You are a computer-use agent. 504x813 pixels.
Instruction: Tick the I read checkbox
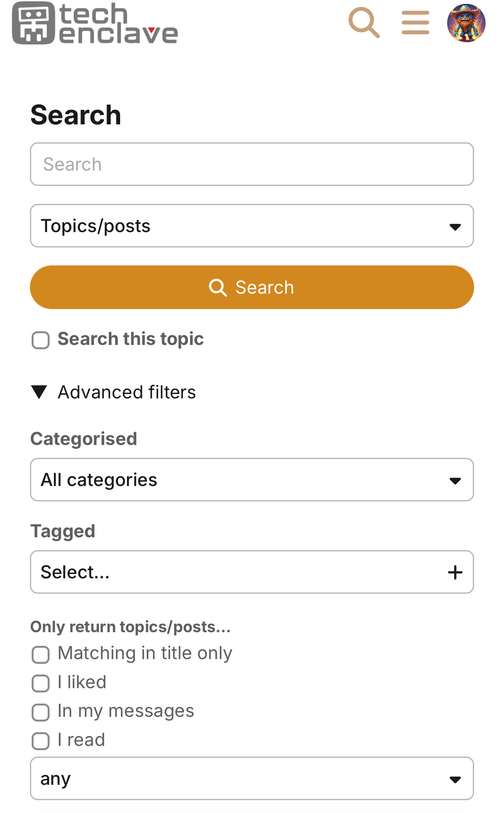click(41, 741)
